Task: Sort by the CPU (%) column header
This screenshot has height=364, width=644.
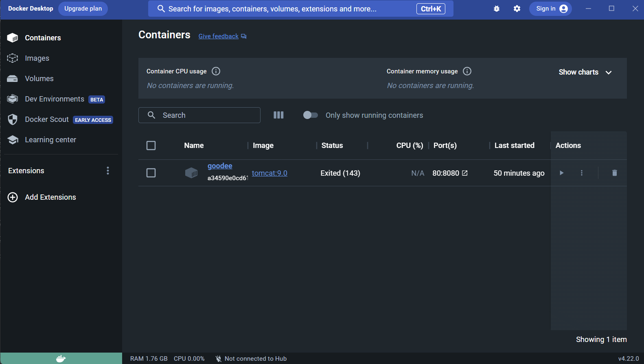Action: tap(410, 146)
